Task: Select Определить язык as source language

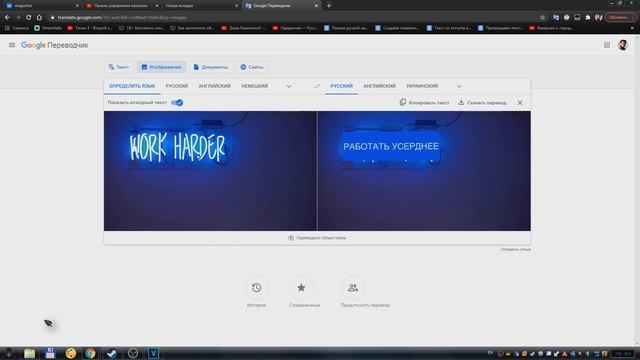Action: [132, 86]
